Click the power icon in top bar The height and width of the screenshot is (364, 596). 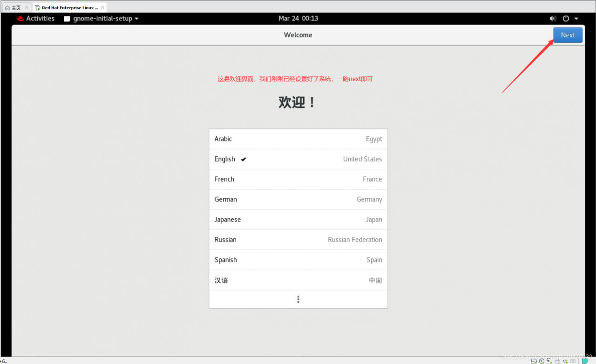click(x=566, y=19)
